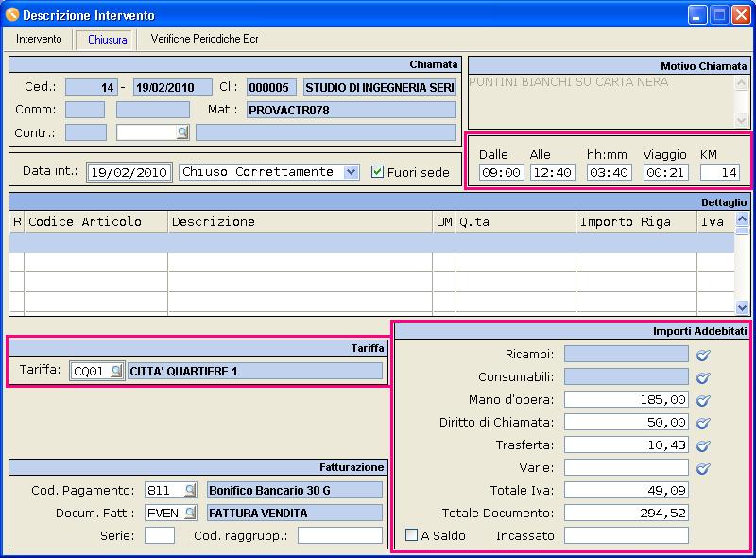Click the check icon next to Trasferta
This screenshot has width=756, height=558.
pos(703,445)
